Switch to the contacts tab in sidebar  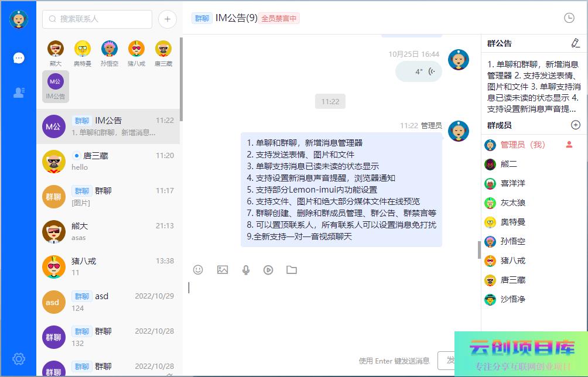[19, 92]
